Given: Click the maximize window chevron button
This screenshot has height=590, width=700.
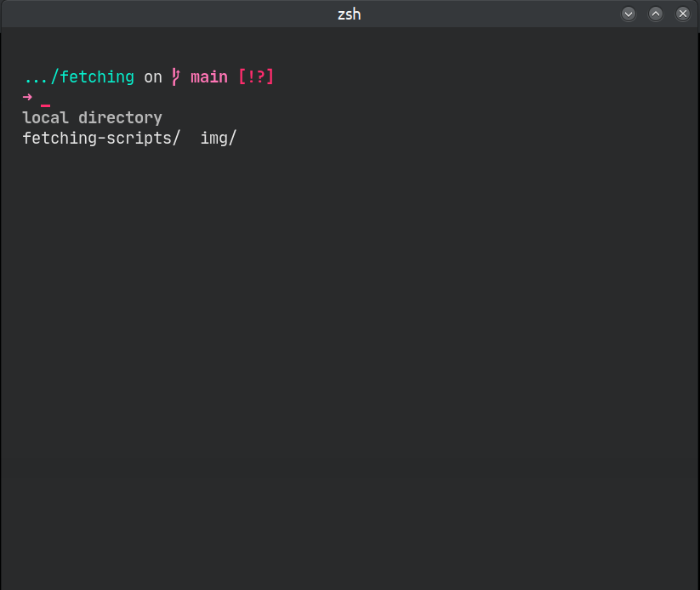Looking at the screenshot, I should coord(656,14).
